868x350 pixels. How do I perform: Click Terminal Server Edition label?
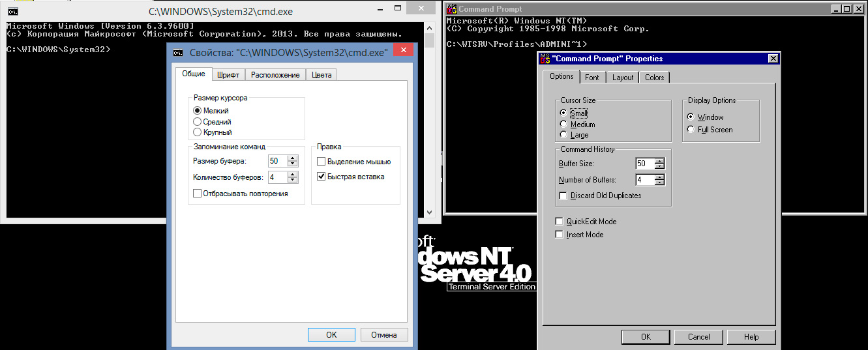[x=492, y=287]
